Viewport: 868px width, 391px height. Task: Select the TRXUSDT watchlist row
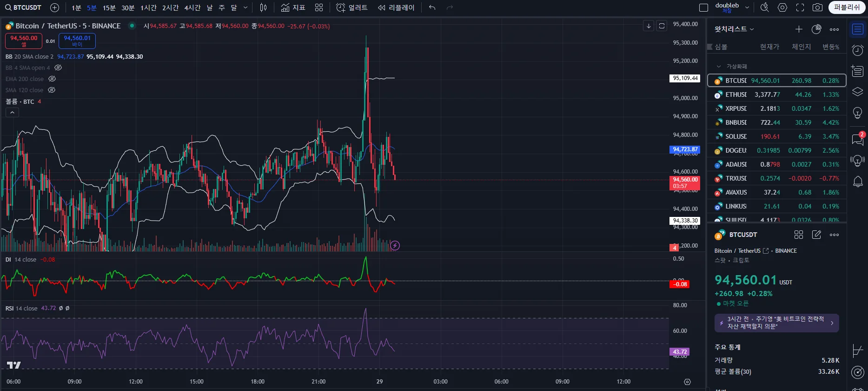click(x=776, y=178)
